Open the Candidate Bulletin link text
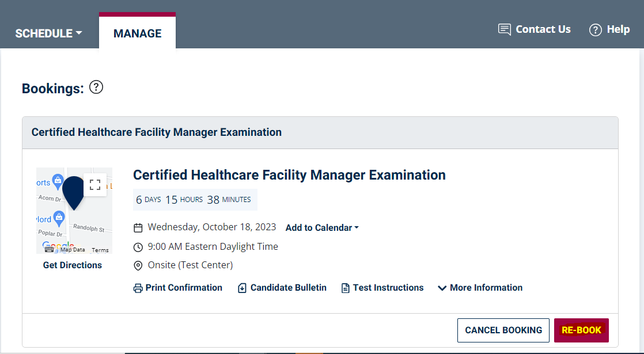This screenshot has height=354, width=644. (x=289, y=288)
